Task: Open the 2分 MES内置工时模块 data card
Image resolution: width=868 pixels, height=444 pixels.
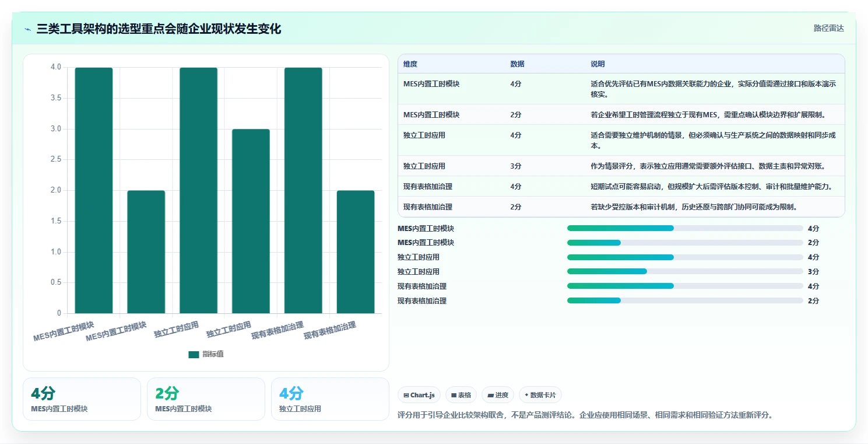Action: [206, 399]
